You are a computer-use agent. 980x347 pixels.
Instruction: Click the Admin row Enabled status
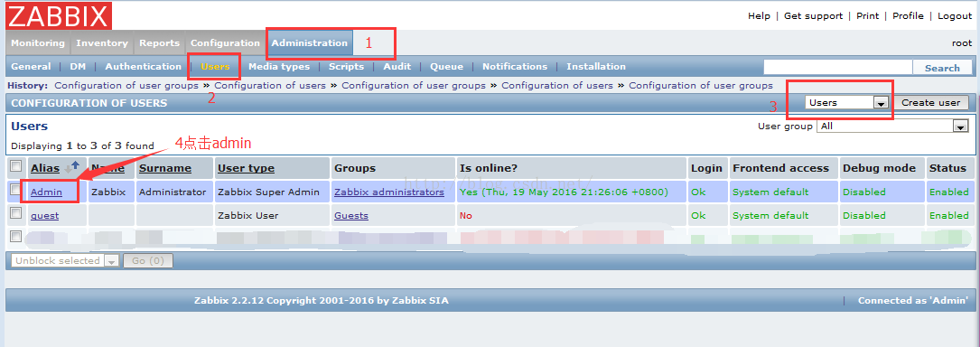[x=948, y=192]
